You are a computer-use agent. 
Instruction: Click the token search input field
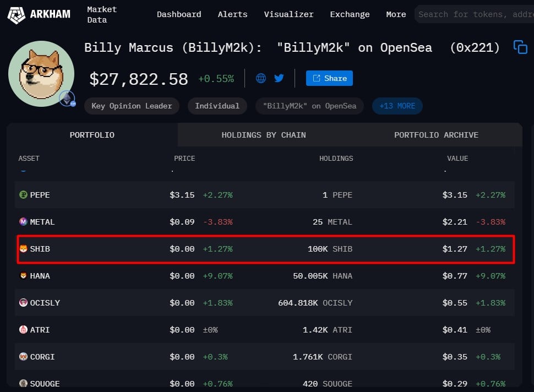click(x=473, y=14)
